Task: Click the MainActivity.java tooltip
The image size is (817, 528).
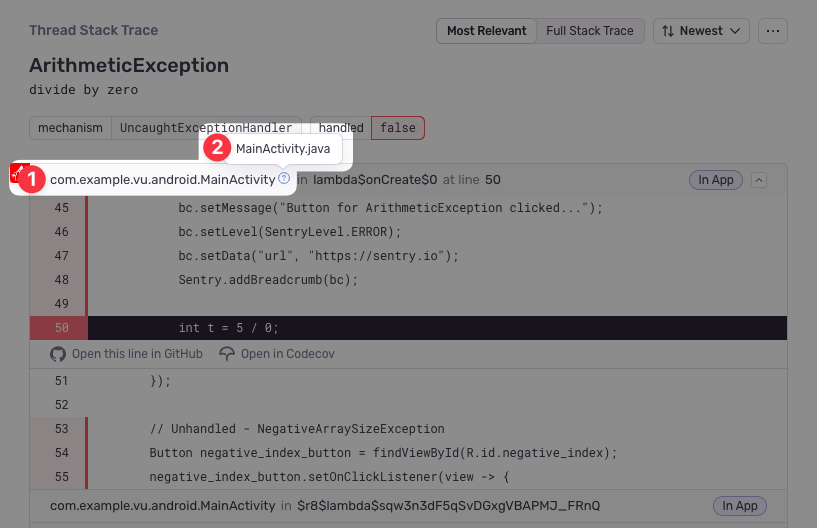Action: pos(283,149)
